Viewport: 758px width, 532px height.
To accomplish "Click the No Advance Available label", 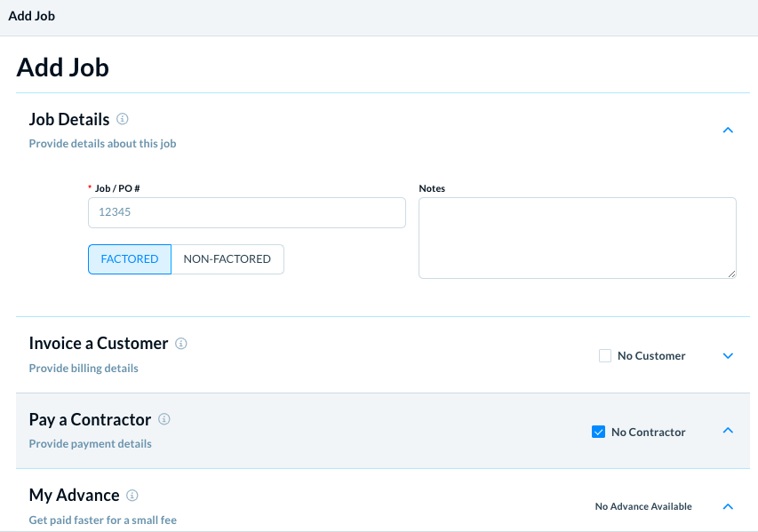I will click(x=643, y=506).
